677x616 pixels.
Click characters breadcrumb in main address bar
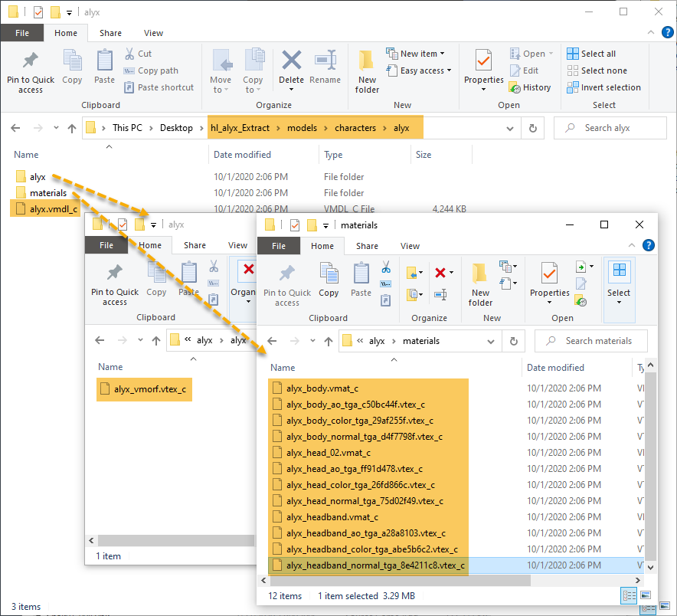point(355,128)
